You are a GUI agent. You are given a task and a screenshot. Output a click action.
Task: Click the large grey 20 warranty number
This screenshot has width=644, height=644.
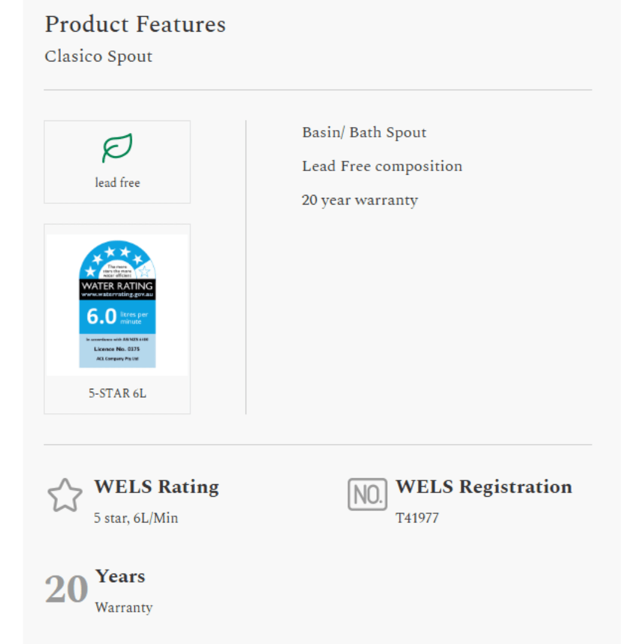pyautogui.click(x=66, y=590)
